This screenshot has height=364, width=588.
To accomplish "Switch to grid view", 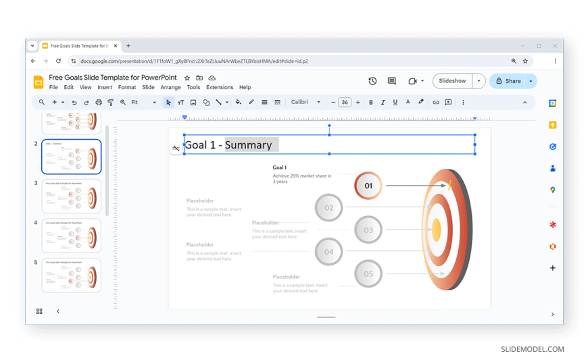I will point(39,311).
